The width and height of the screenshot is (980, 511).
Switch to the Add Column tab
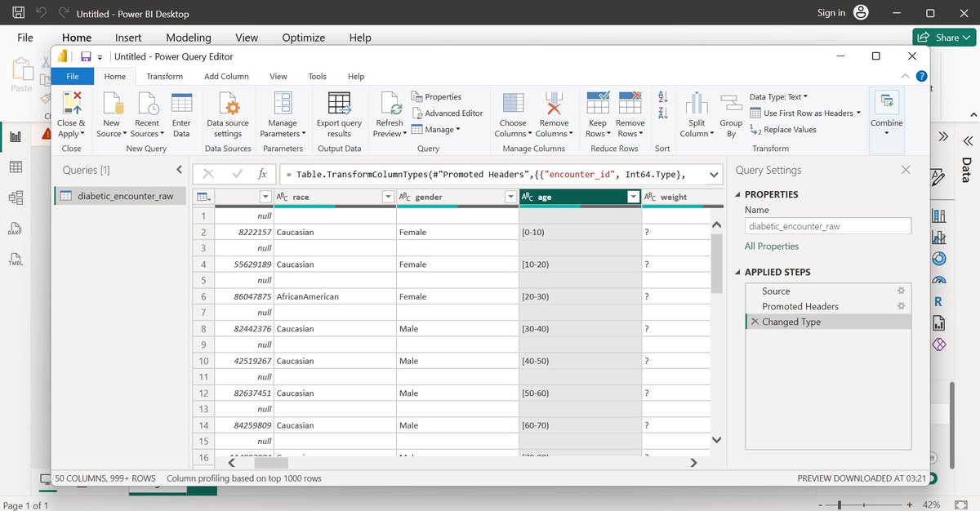click(226, 76)
